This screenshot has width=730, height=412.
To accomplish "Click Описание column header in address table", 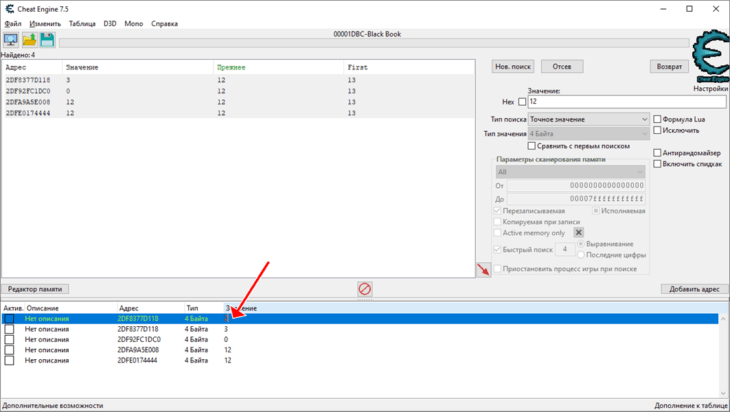I will (70, 308).
